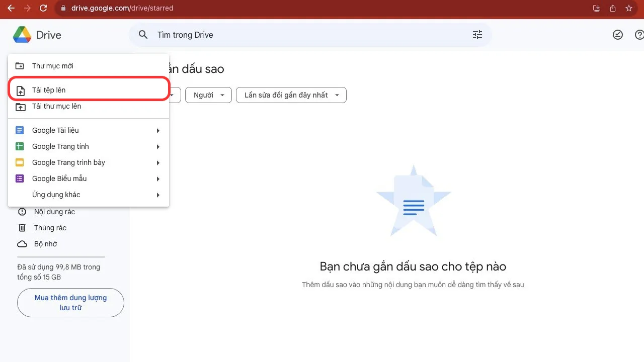Click the Google Biểu mẫu forms icon
Image resolution: width=644 pixels, height=362 pixels.
(x=20, y=178)
